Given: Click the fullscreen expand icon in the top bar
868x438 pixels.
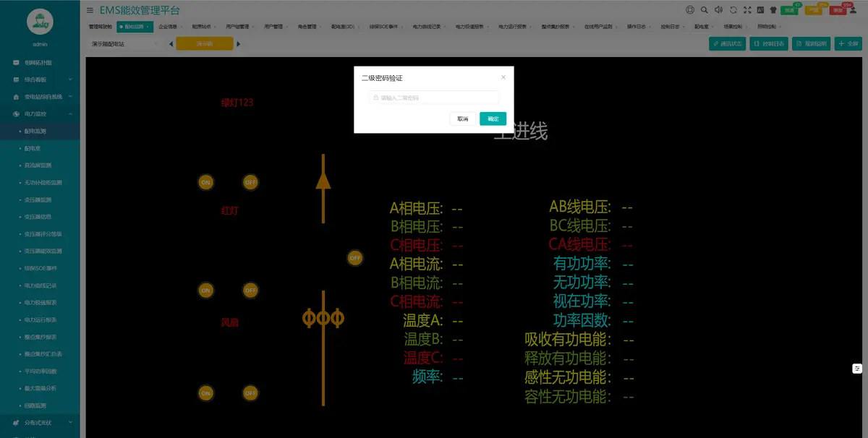Looking at the screenshot, I should 747,10.
